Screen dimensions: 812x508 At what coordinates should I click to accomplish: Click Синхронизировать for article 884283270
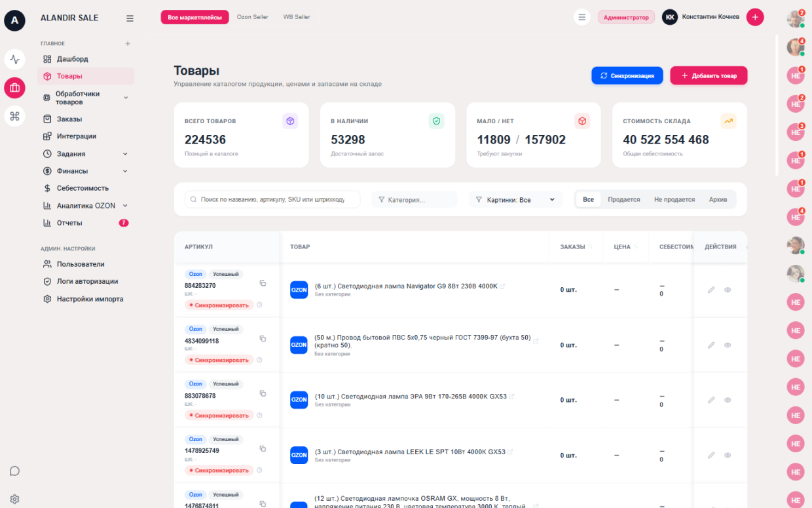click(x=219, y=305)
